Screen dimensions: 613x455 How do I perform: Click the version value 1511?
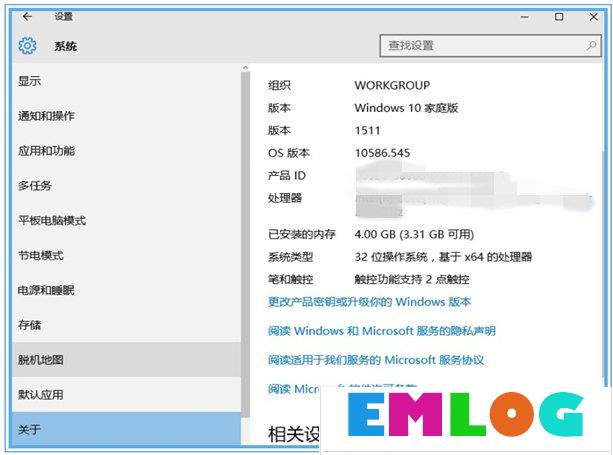(367, 131)
